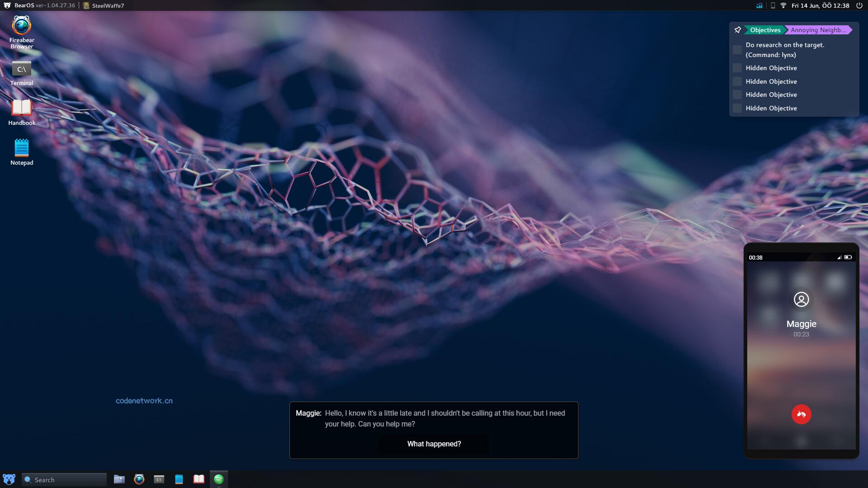Click the Search field in the taskbar
This screenshot has height=488, width=868.
coord(63,479)
